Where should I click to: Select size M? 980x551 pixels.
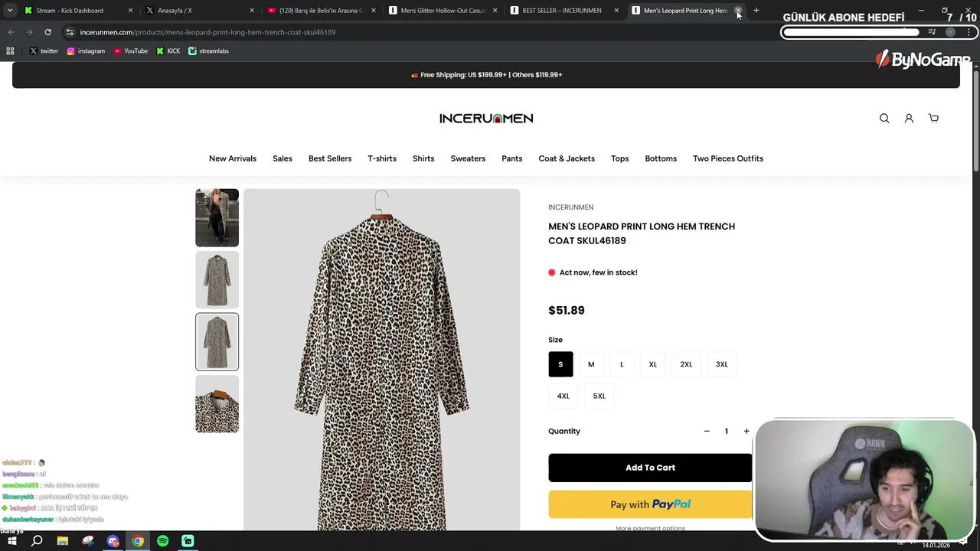click(591, 364)
